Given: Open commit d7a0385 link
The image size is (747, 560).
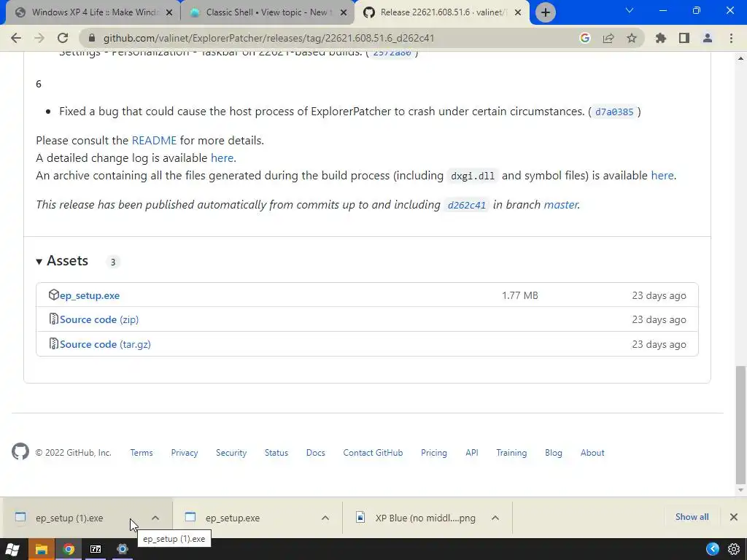Looking at the screenshot, I should tap(614, 112).
